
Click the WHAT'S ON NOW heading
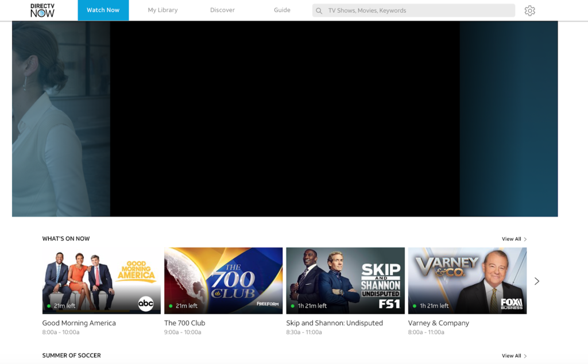(x=66, y=239)
